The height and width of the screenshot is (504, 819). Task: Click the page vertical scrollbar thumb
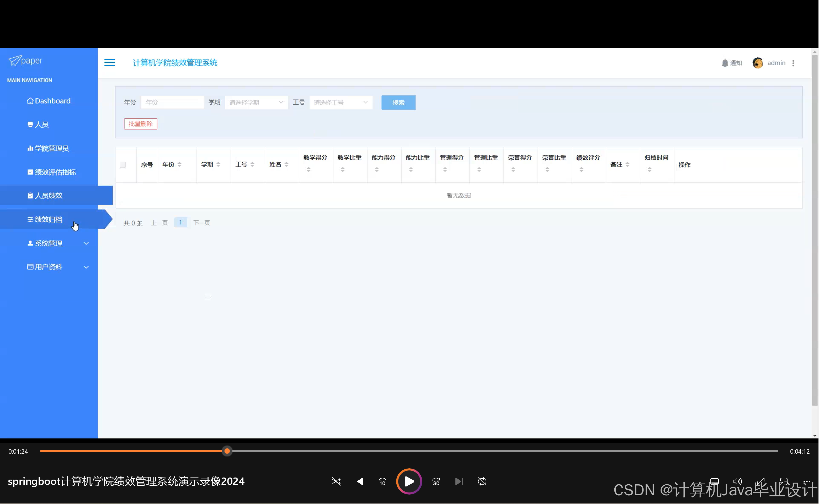pyautogui.click(x=815, y=230)
